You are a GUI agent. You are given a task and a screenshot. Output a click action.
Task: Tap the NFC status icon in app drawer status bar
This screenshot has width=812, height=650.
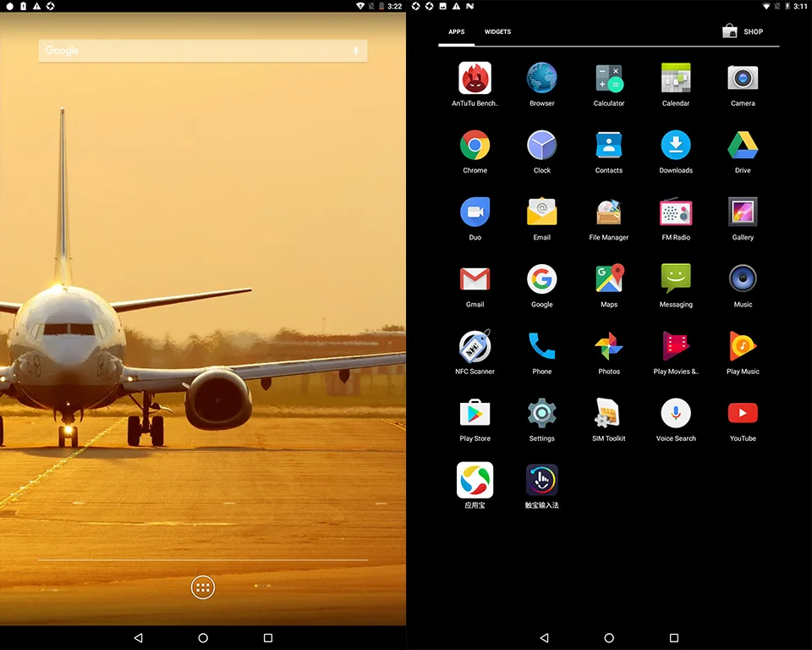(469, 6)
